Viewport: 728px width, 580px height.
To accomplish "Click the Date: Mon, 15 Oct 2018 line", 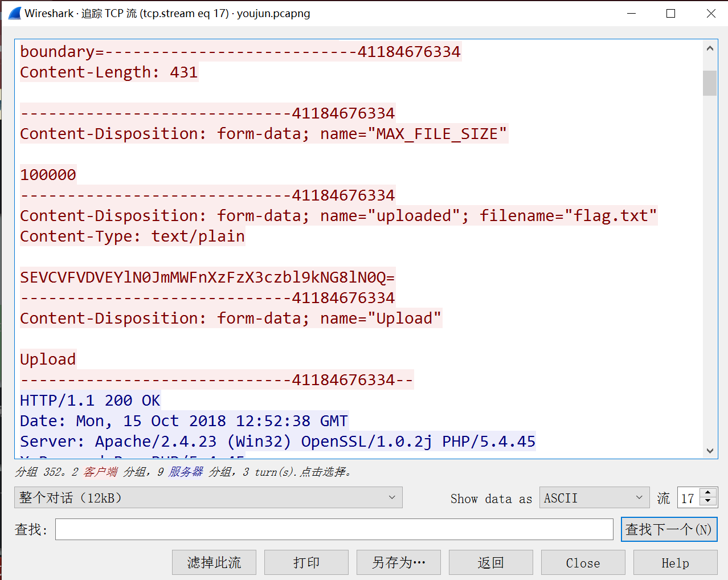I will tap(184, 421).
